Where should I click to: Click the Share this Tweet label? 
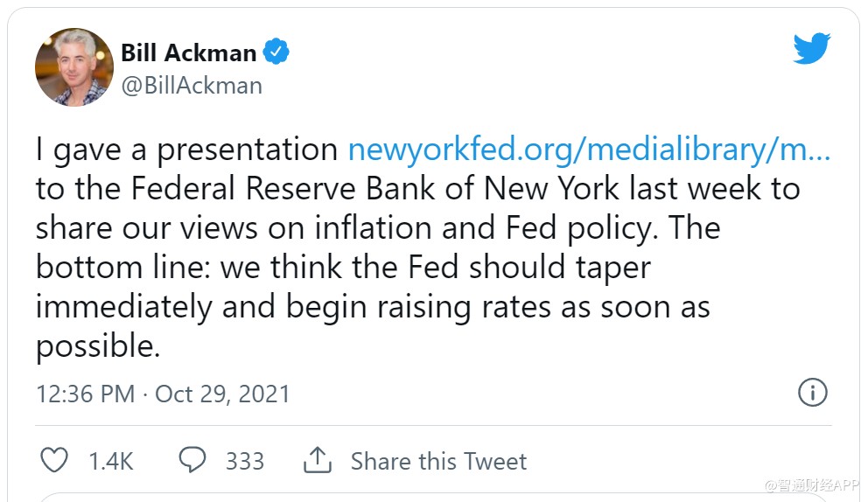(438, 461)
